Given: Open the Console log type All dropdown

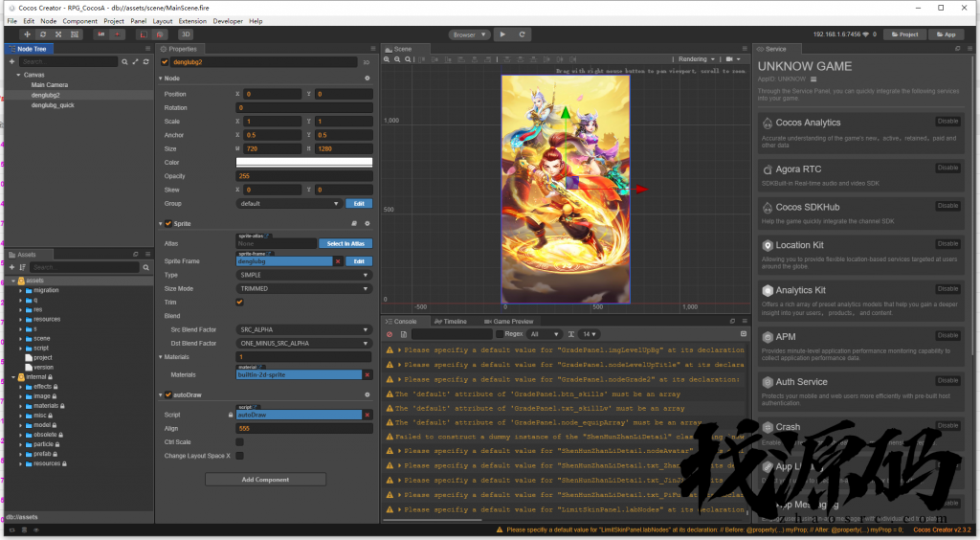Looking at the screenshot, I should [x=544, y=334].
